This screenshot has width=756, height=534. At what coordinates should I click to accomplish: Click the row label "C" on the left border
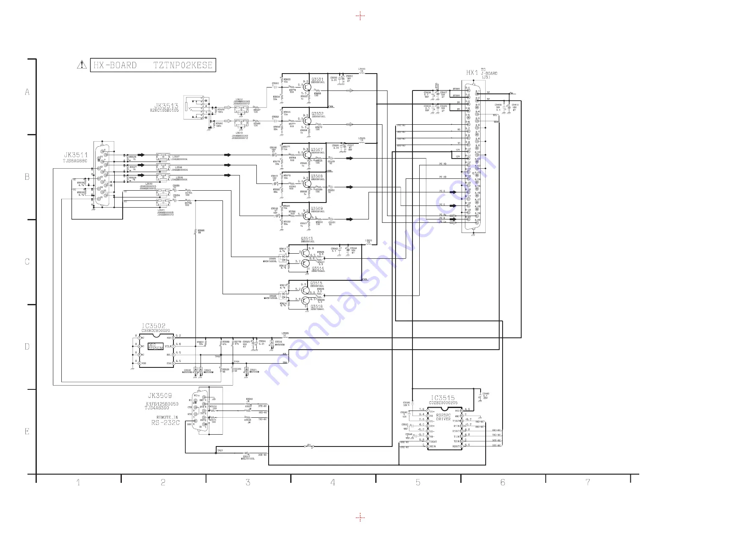(27, 262)
